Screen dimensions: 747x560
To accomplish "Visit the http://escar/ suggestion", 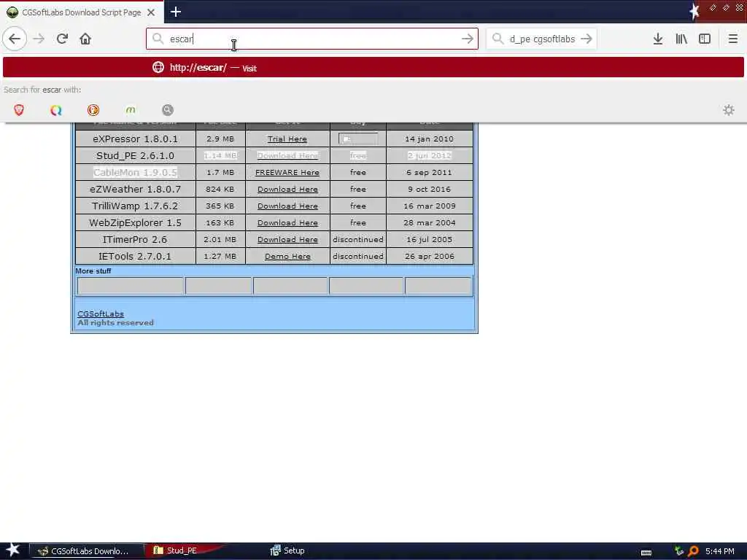I will point(373,68).
